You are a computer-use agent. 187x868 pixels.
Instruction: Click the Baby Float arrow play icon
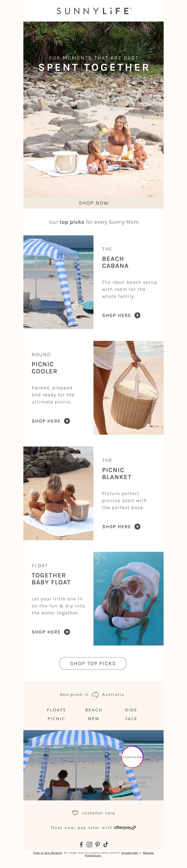click(67, 632)
